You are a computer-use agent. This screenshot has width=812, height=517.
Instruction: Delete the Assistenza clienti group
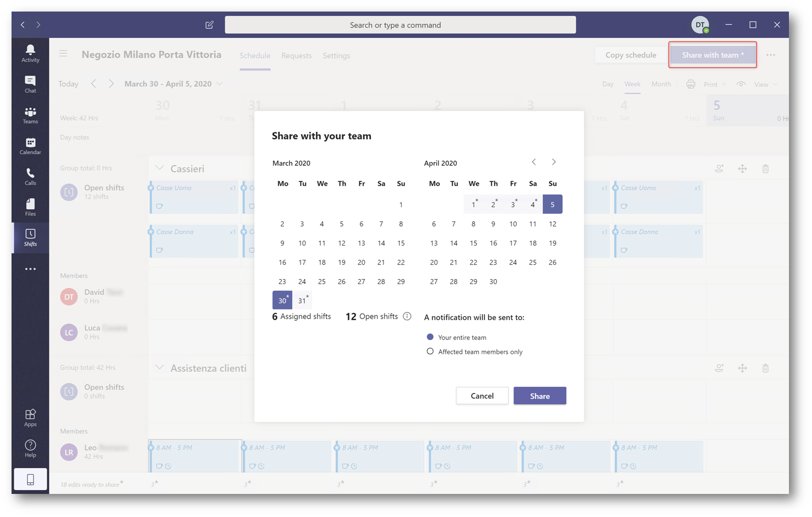pyautogui.click(x=765, y=368)
